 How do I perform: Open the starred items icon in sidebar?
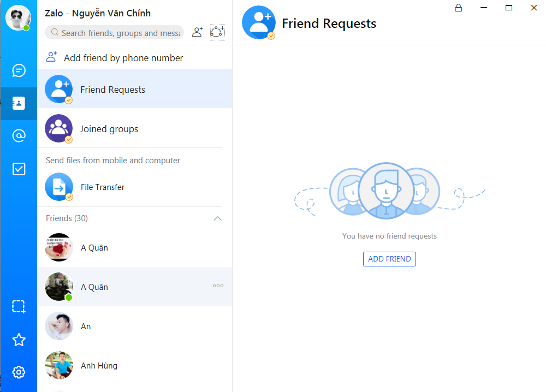point(19,340)
